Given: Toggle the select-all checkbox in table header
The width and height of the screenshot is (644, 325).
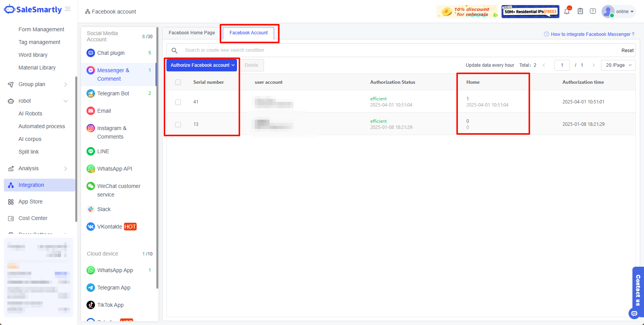Looking at the screenshot, I should pyautogui.click(x=178, y=82).
